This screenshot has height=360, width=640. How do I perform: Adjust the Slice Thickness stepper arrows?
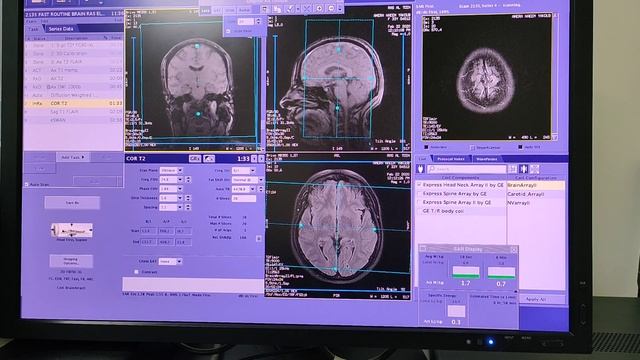click(188, 198)
